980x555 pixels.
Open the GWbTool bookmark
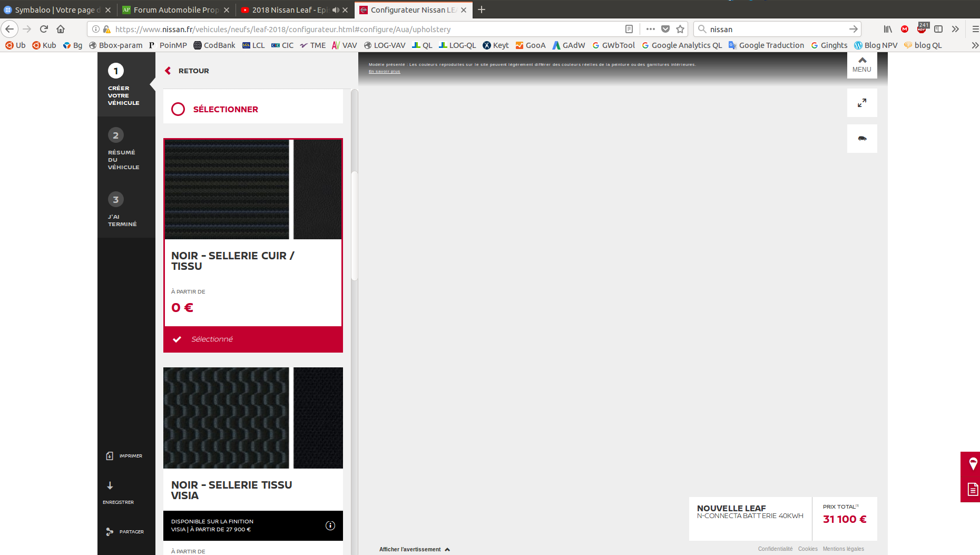point(613,45)
